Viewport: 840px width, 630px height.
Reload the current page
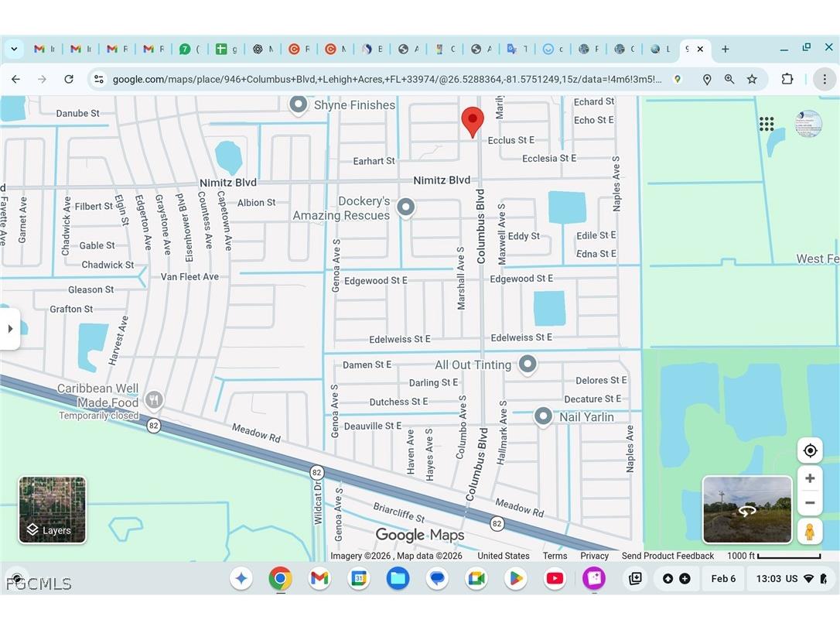pyautogui.click(x=69, y=79)
